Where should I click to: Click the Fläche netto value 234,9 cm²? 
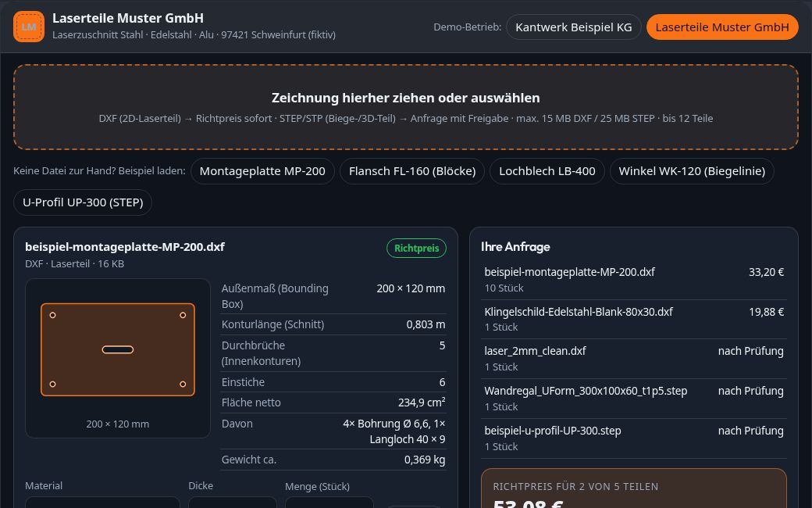tap(422, 402)
